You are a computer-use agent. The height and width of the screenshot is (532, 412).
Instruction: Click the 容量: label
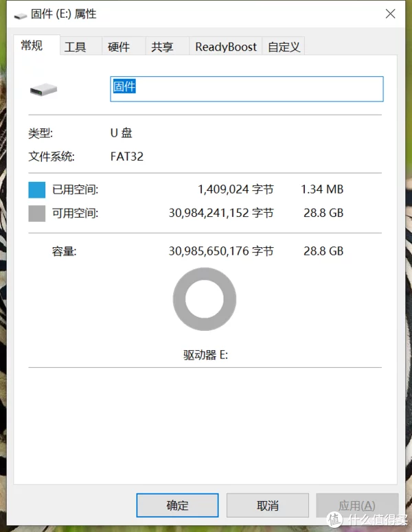(64, 251)
